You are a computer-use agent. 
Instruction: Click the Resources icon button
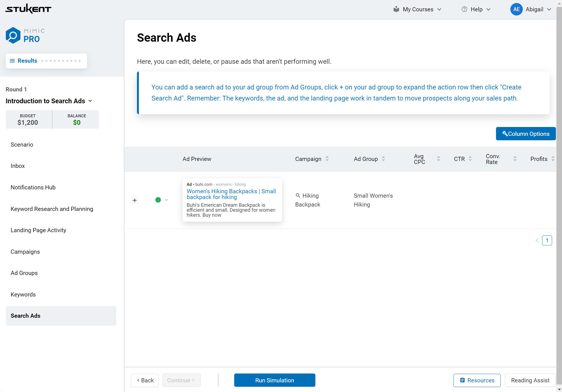pos(475,380)
